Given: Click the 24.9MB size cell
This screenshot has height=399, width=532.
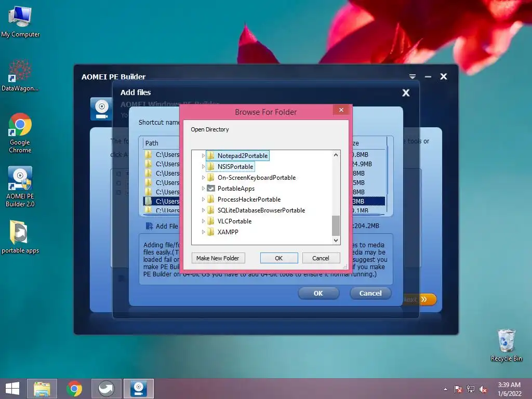Looking at the screenshot, I should (362, 164).
